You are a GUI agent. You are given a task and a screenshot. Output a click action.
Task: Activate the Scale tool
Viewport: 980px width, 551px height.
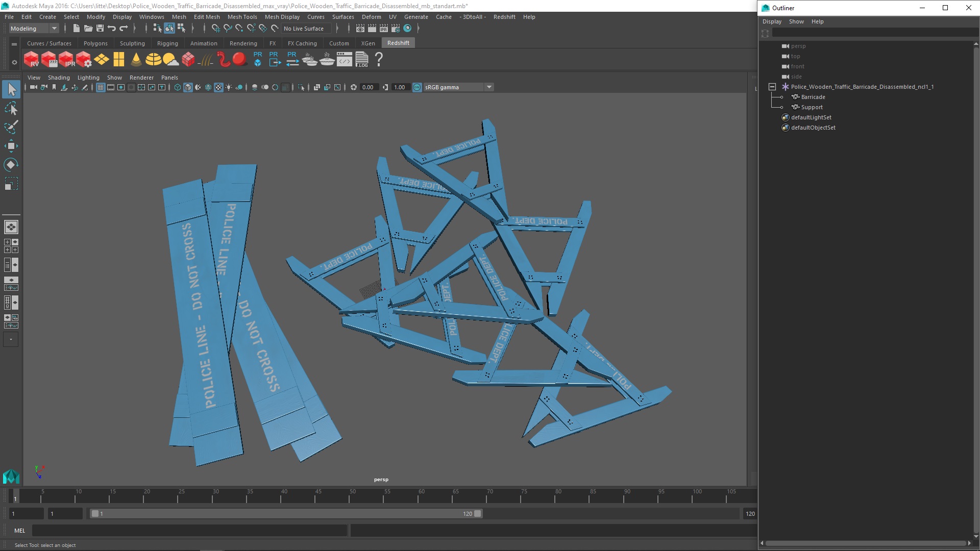[11, 183]
